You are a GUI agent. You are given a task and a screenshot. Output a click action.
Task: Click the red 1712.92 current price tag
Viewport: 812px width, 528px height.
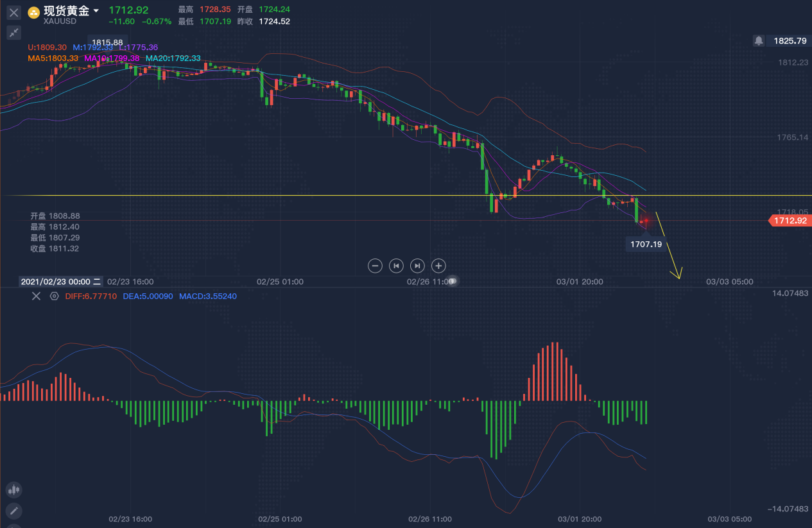(x=790, y=221)
